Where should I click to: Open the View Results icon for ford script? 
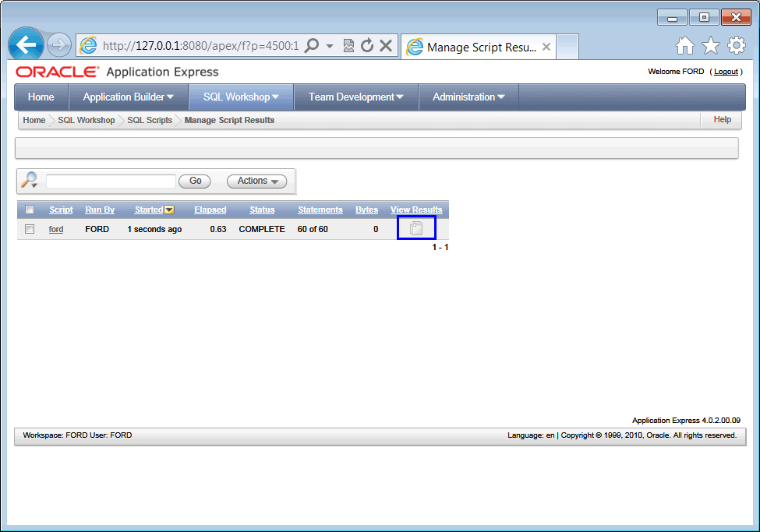416,228
